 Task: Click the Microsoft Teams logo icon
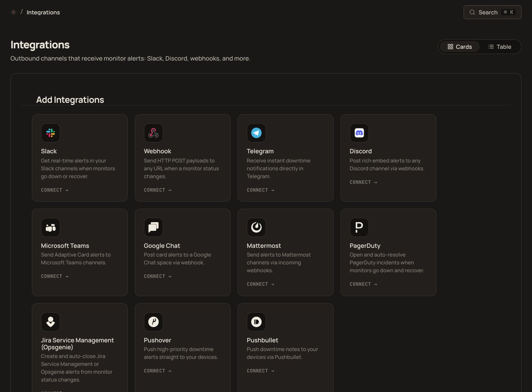click(x=51, y=227)
